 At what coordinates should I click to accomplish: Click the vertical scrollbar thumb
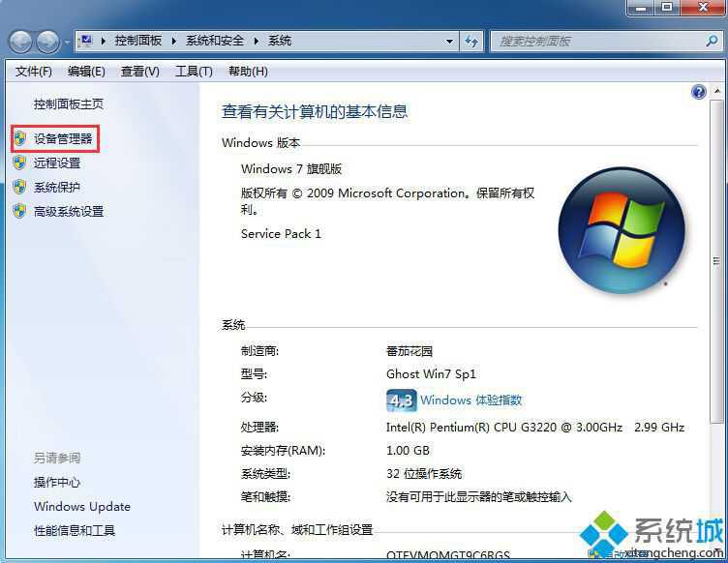click(716, 262)
